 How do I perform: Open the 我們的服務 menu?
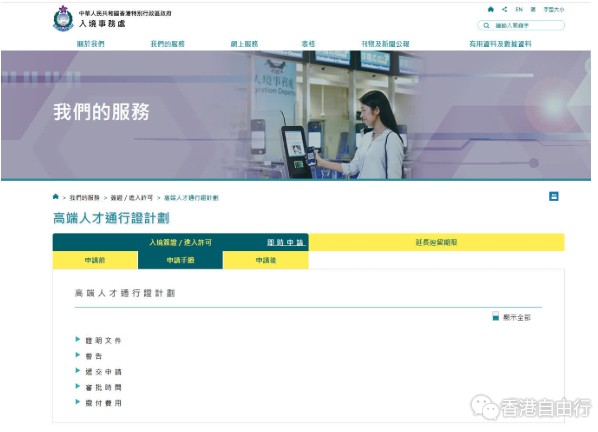click(168, 44)
